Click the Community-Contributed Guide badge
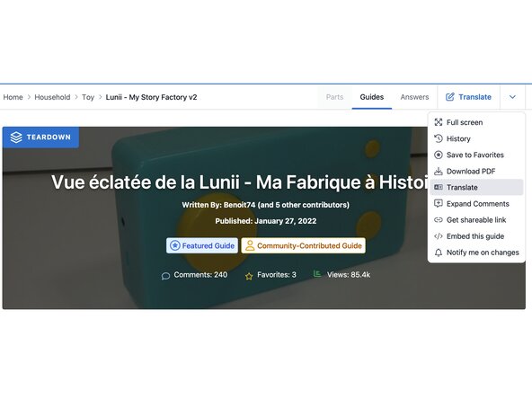This screenshot has width=532, height=399. pyautogui.click(x=304, y=245)
